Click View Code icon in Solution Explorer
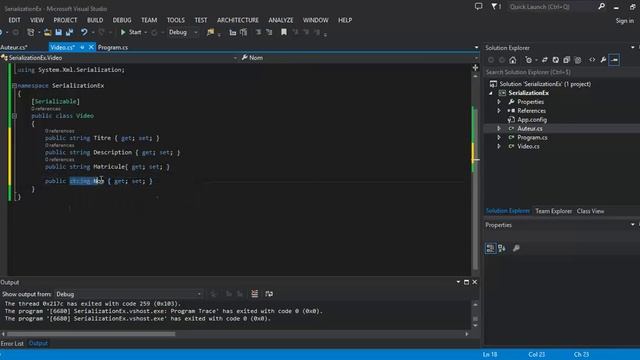 [x=592, y=60]
